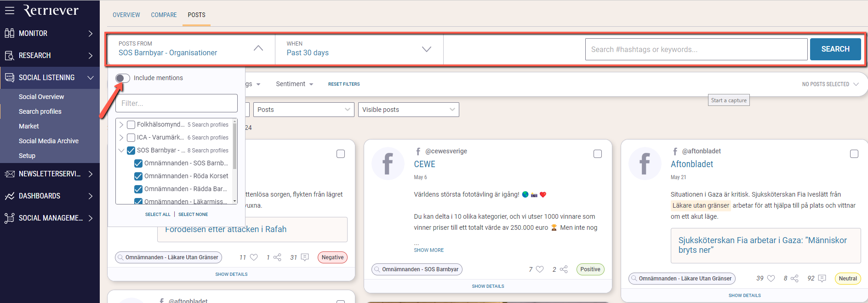Open the Posts type dropdown

[x=303, y=110]
